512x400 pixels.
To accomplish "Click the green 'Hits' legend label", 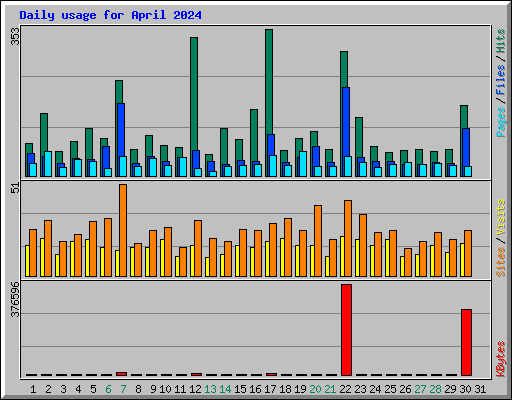I will click(501, 41).
